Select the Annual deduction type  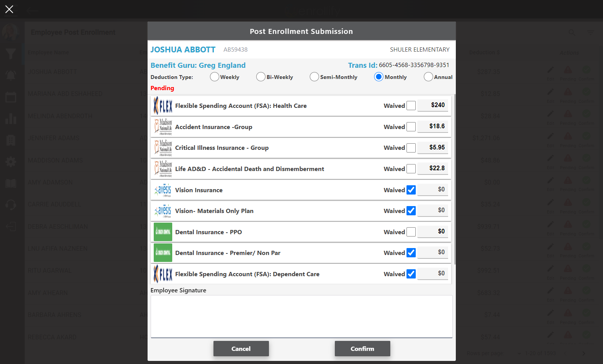[x=428, y=77]
